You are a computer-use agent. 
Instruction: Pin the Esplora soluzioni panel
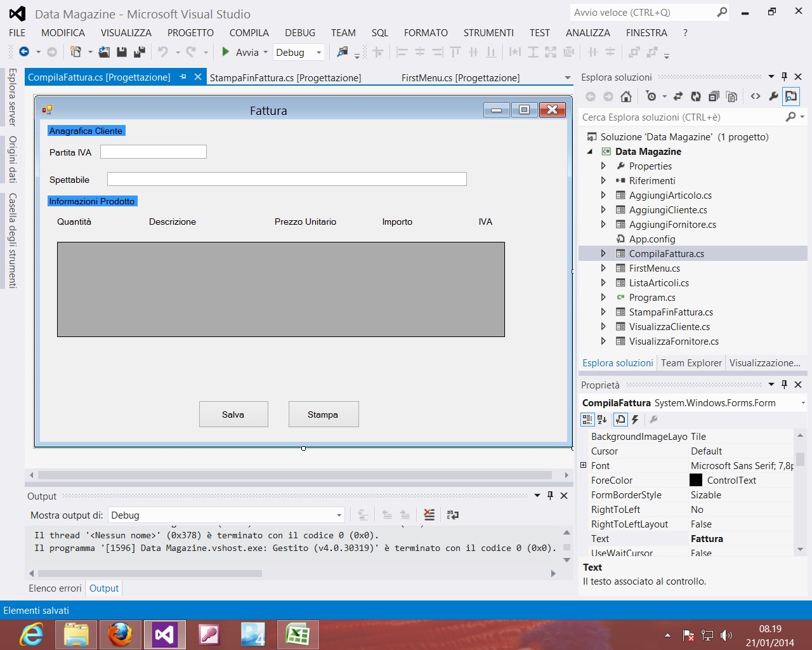(784, 77)
